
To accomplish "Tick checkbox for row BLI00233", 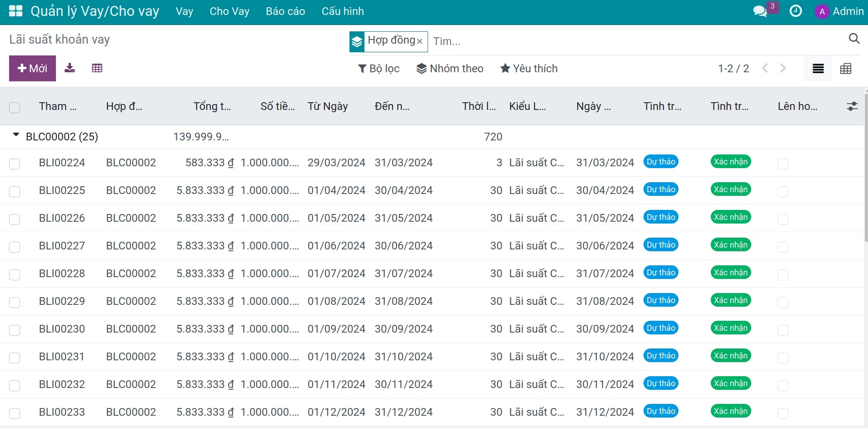I will 15,413.
